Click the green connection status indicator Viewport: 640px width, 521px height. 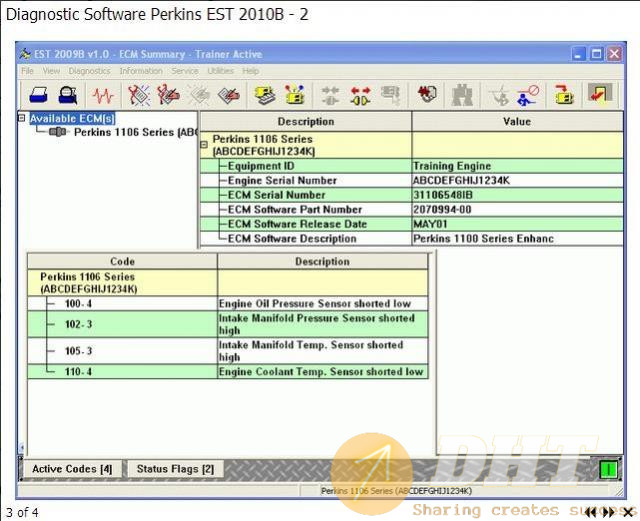608,470
